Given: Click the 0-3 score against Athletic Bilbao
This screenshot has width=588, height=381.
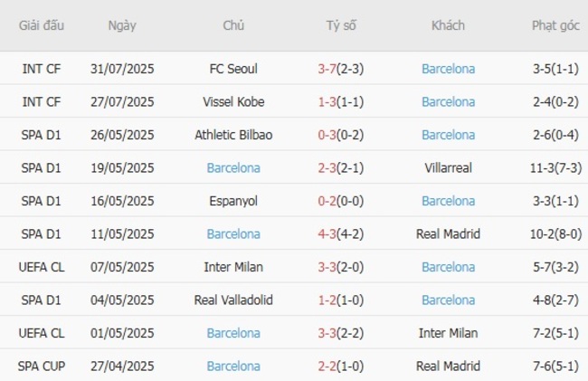Looking at the screenshot, I should pos(328,135).
